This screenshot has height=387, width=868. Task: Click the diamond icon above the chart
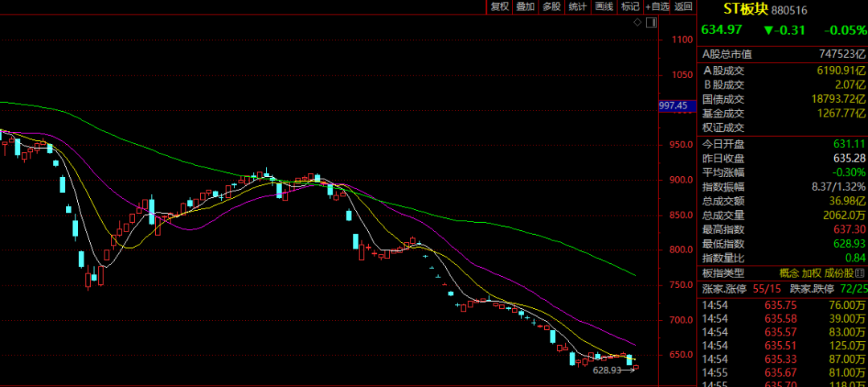coord(637,23)
